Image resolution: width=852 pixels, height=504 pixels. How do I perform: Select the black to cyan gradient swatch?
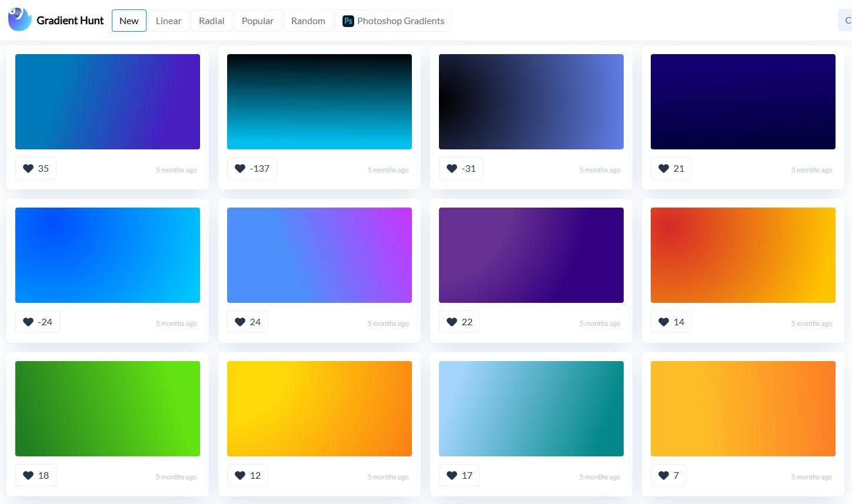coord(319,102)
